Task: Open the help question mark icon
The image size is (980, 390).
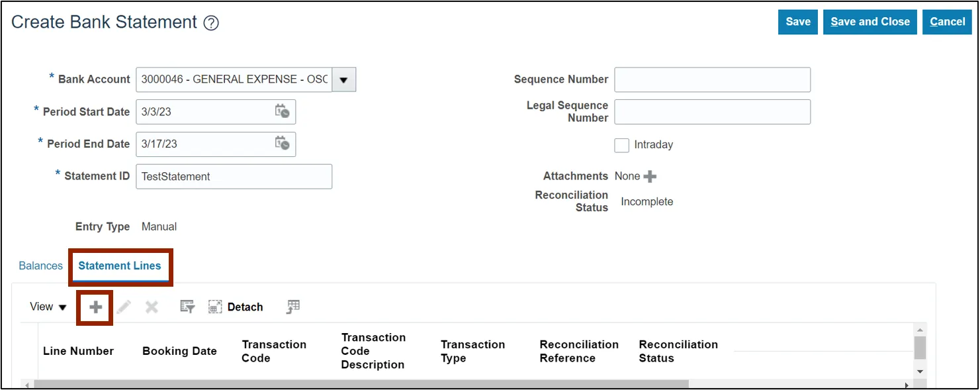Action: (x=211, y=23)
